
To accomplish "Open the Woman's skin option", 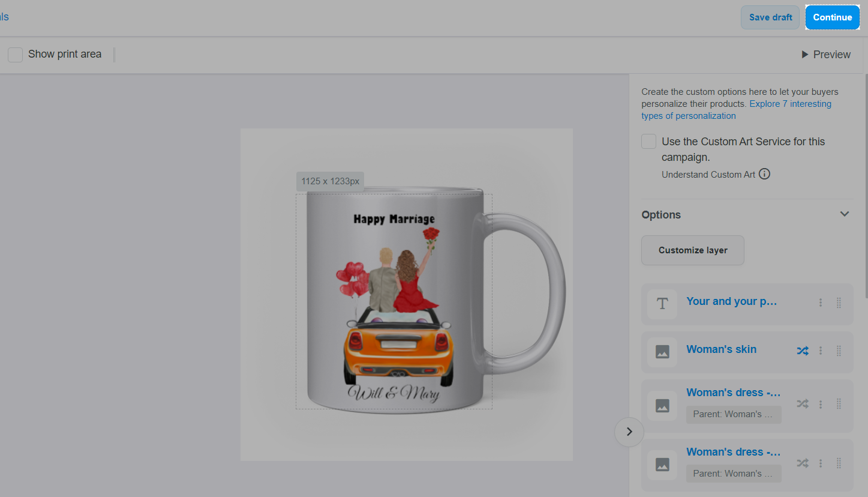I will [721, 349].
